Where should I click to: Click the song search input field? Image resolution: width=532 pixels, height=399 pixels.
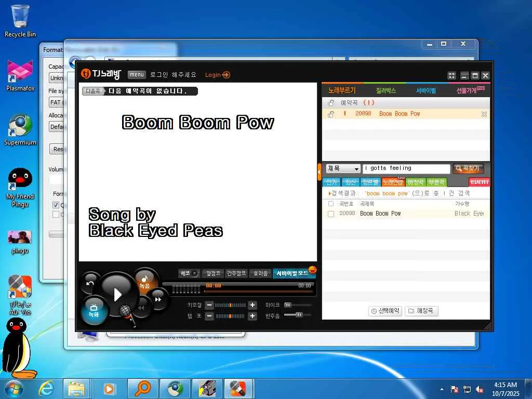(x=406, y=168)
